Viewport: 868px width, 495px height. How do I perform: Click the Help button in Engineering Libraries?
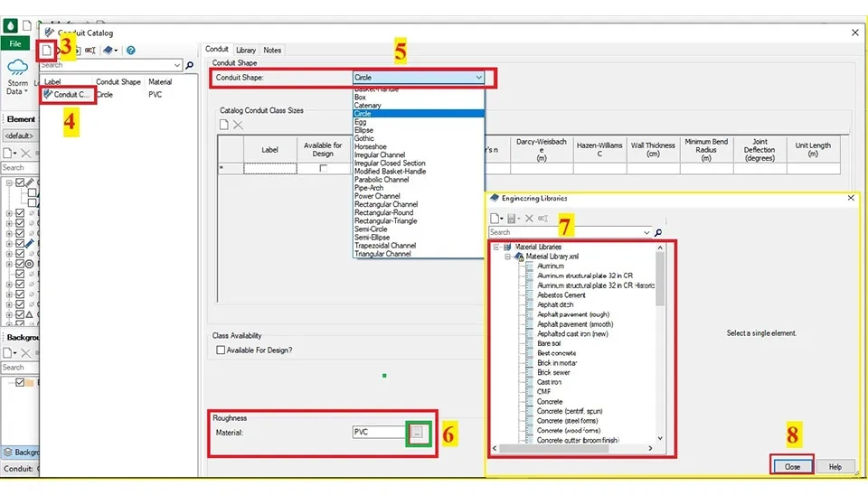835,466
